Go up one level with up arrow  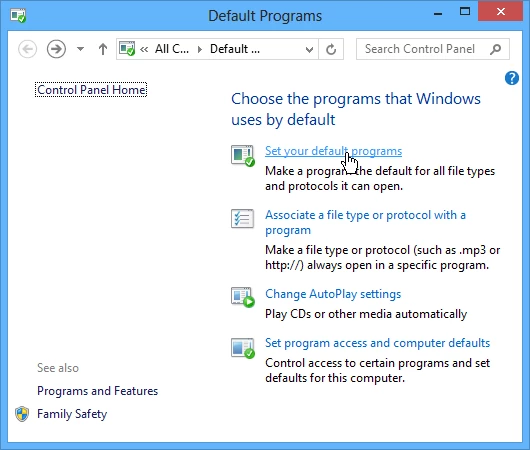(x=103, y=49)
